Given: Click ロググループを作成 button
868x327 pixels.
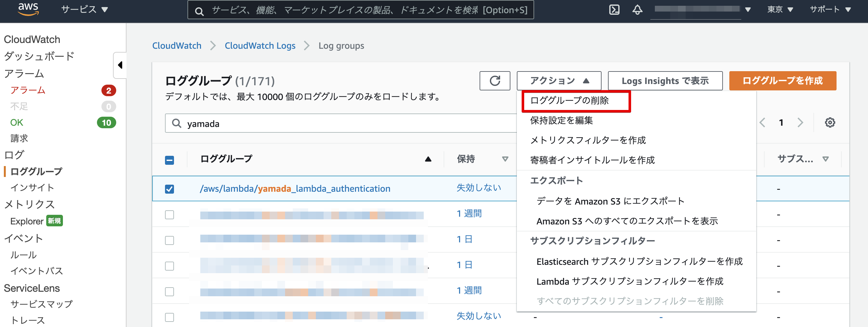Looking at the screenshot, I should pos(782,81).
